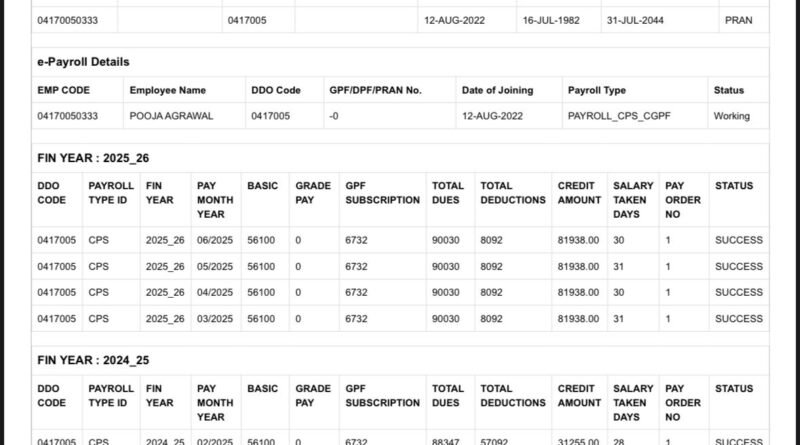Screen dimensions: 800x445
Task: Select the 31255.00 credit amount cell
Action: coord(578,440)
